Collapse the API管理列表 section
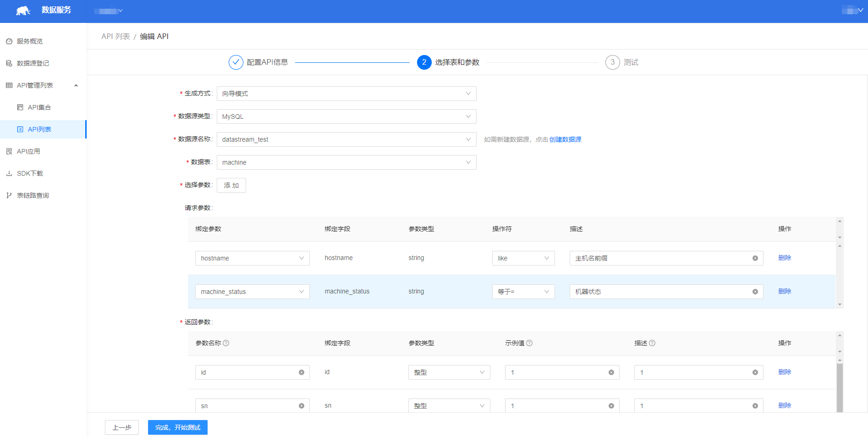The image size is (868, 437). click(77, 85)
